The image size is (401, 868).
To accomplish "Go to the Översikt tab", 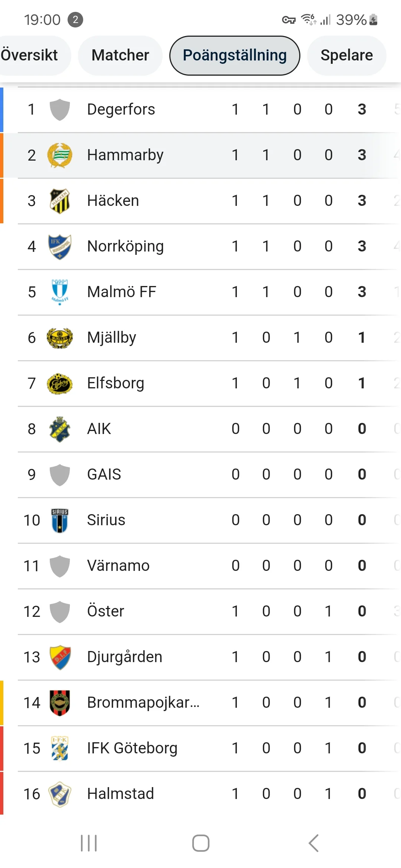I will [x=30, y=56].
